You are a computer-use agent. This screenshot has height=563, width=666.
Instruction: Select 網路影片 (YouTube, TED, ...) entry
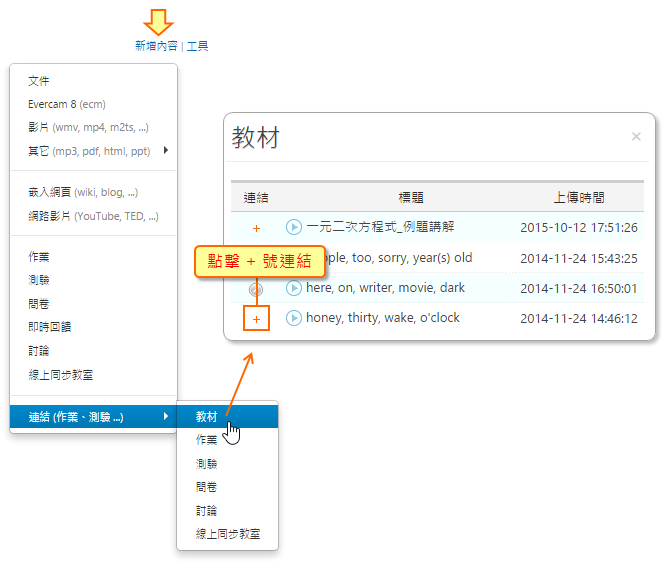tap(93, 216)
